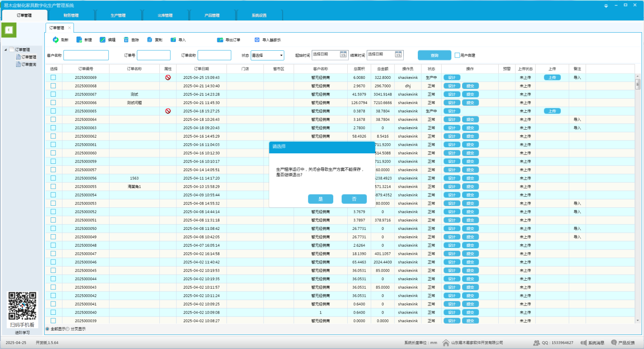Click the 复制 copy icon
Viewport: 644px width, 349px height.
[x=150, y=40]
